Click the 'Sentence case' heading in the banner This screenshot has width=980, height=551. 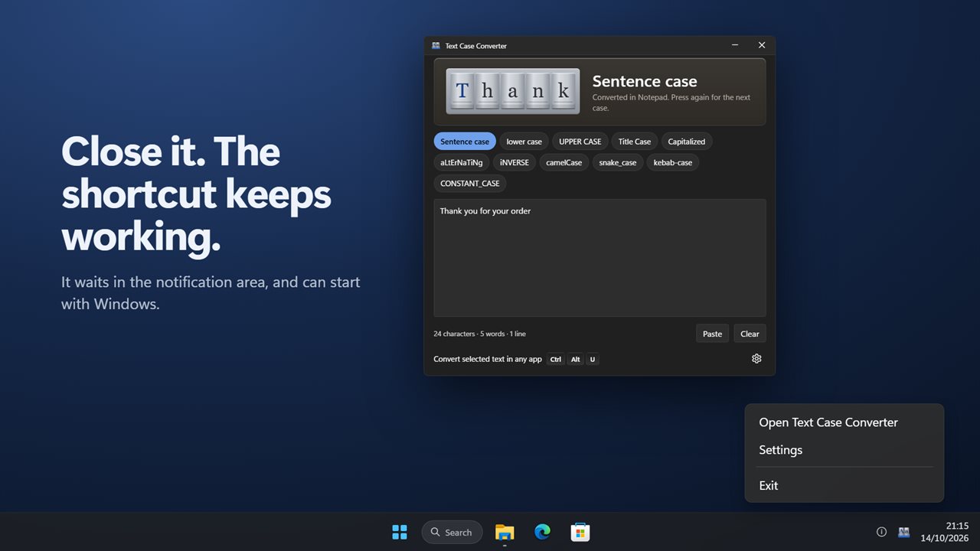pos(645,81)
